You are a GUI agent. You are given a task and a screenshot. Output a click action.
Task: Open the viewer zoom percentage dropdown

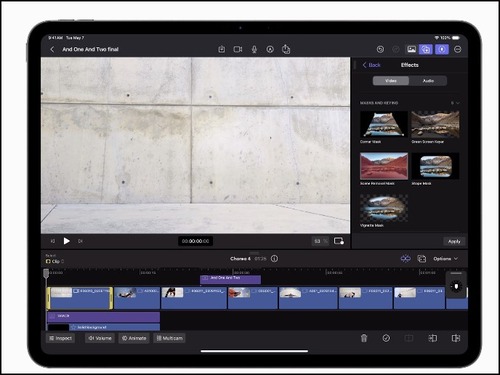(x=321, y=241)
